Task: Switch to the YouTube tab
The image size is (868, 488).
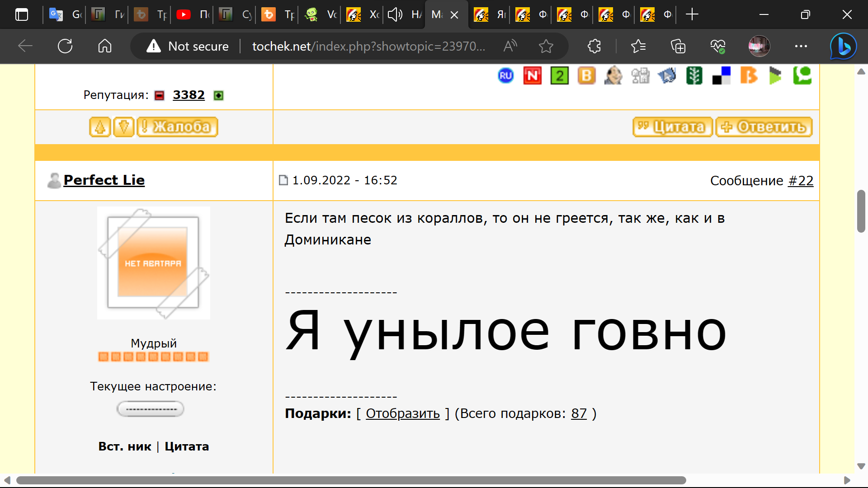Action: pyautogui.click(x=192, y=15)
